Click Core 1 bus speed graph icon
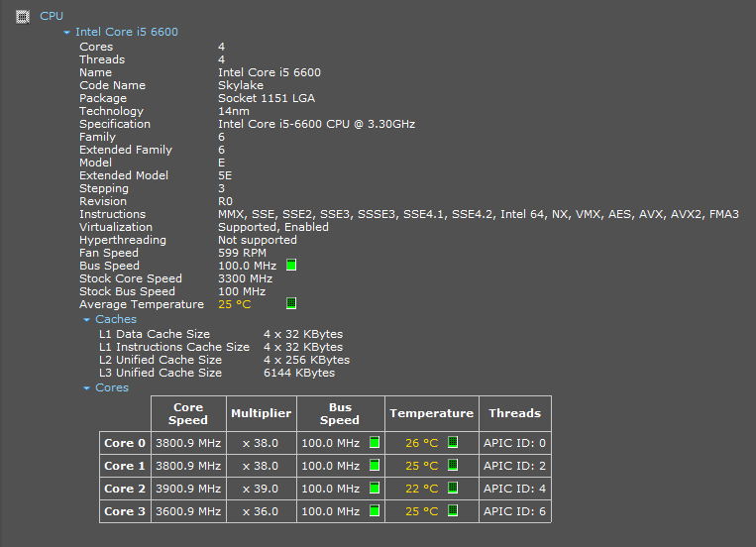This screenshot has width=756, height=547. (x=375, y=465)
